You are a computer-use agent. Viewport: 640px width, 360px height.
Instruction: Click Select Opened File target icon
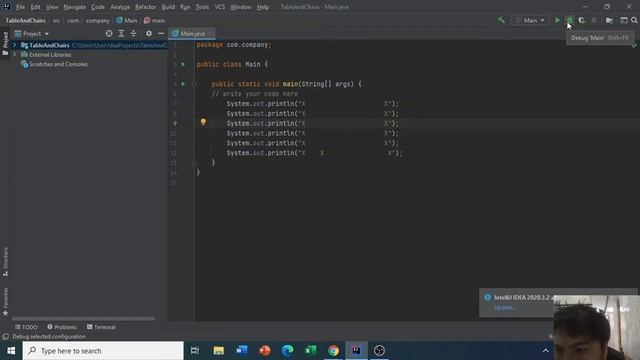tap(109, 33)
